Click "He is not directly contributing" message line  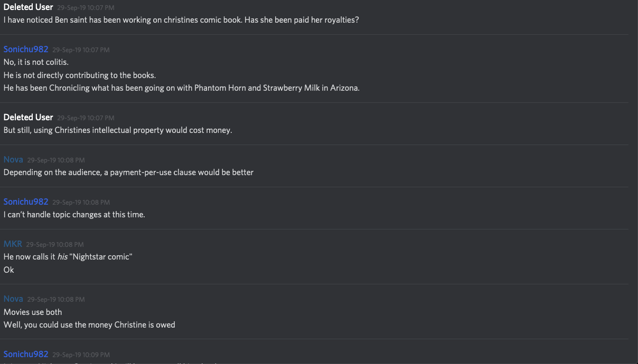pos(79,75)
